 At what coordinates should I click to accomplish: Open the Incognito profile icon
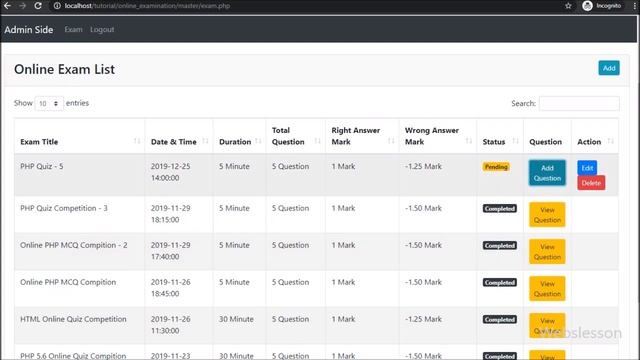click(587, 6)
